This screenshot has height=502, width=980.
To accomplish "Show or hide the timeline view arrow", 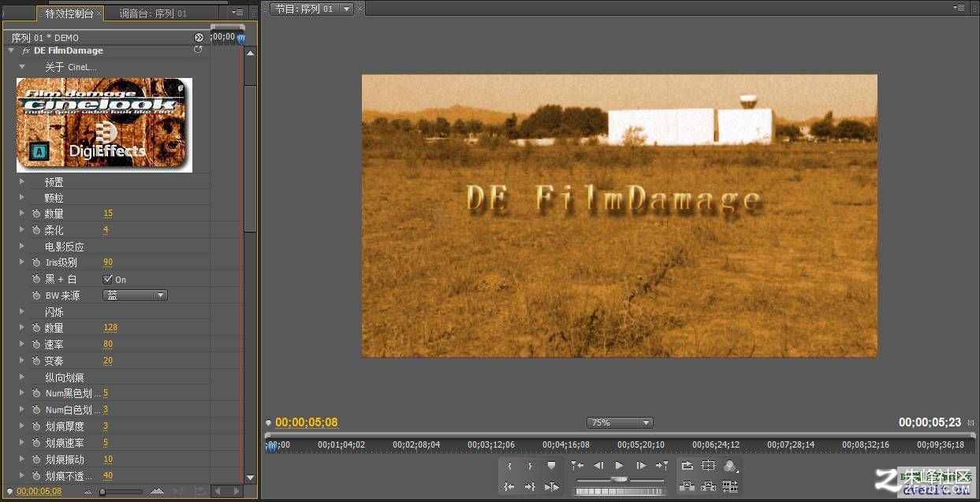I will point(199,37).
